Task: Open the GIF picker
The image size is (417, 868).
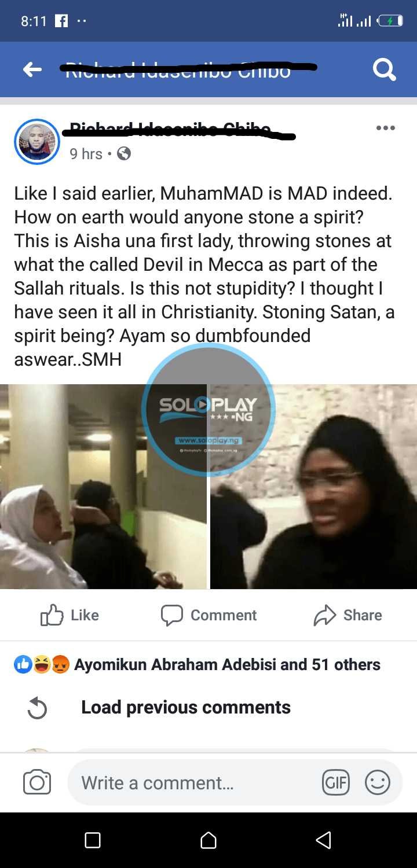Action: pos(336,784)
